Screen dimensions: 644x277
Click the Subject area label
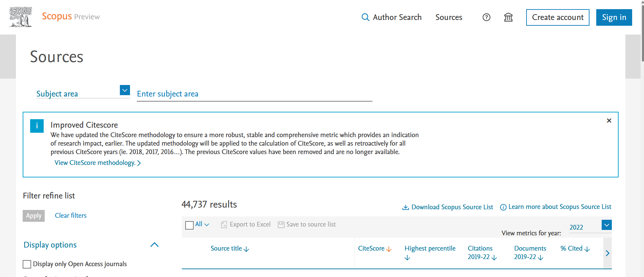pos(57,94)
